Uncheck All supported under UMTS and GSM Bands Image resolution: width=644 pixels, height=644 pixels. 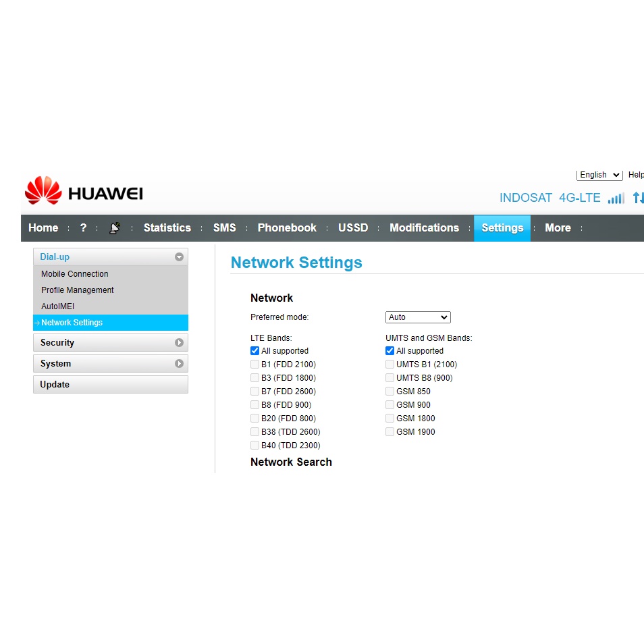pos(390,351)
